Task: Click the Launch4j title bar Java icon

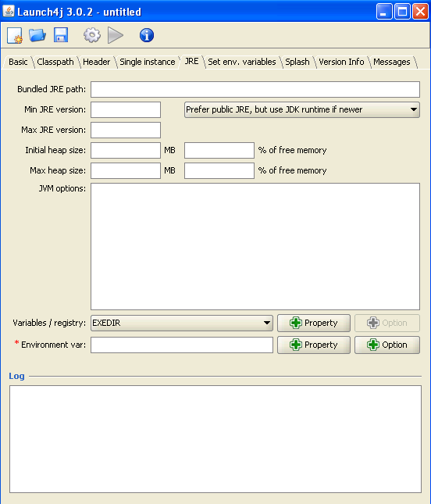Action: pyautogui.click(x=9, y=11)
